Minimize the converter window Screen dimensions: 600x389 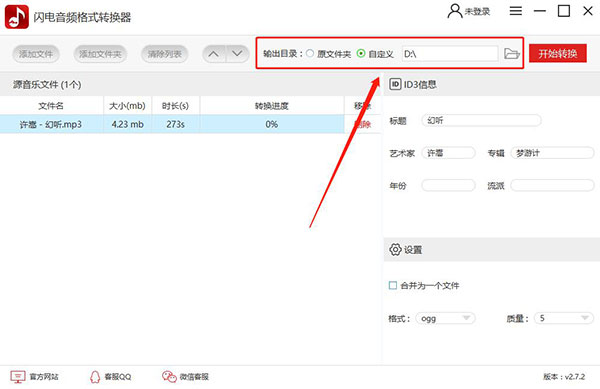[540, 11]
